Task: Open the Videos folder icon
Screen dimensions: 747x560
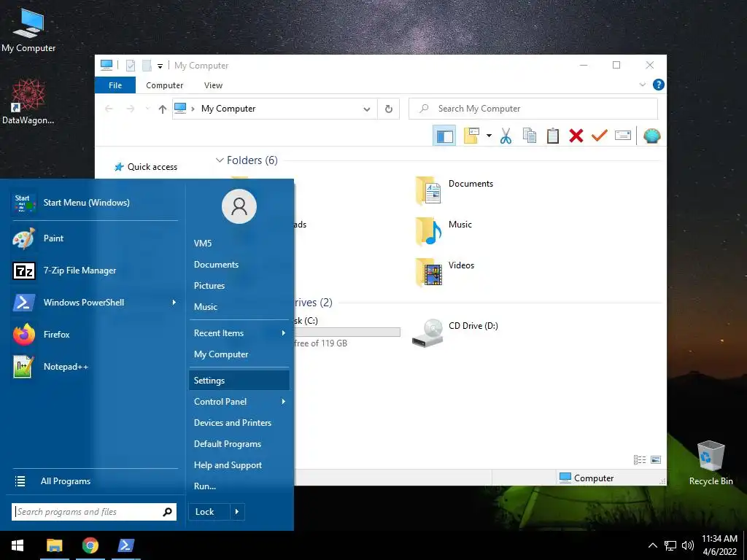Action: [x=428, y=273]
